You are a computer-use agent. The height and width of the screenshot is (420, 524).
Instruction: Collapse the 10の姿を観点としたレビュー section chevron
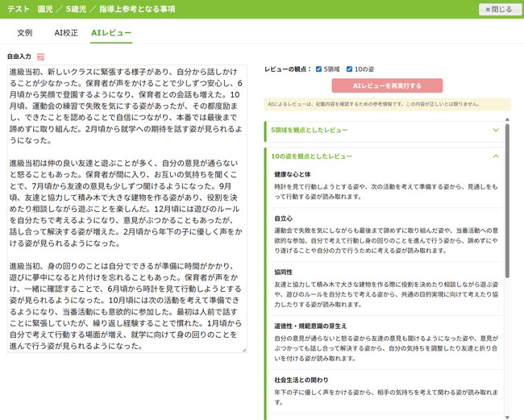pos(496,156)
